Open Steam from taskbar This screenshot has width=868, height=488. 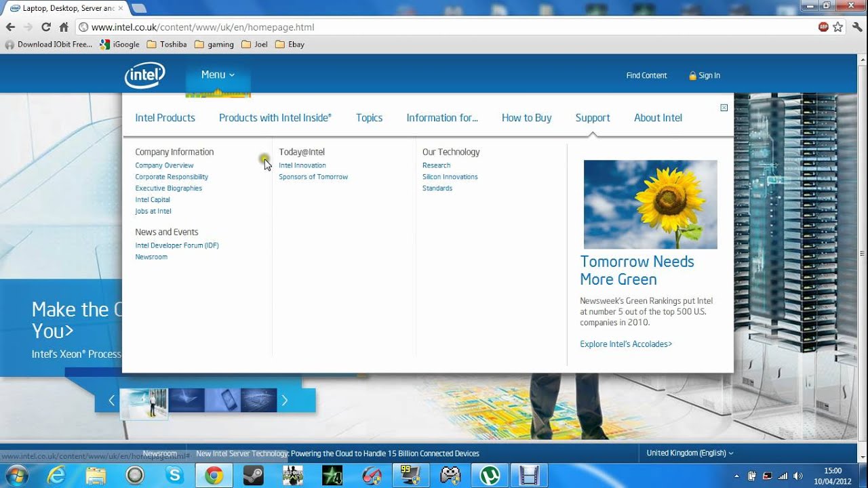254,475
